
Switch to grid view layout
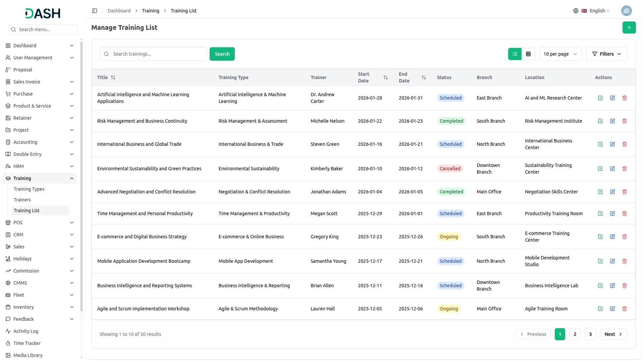tap(528, 54)
